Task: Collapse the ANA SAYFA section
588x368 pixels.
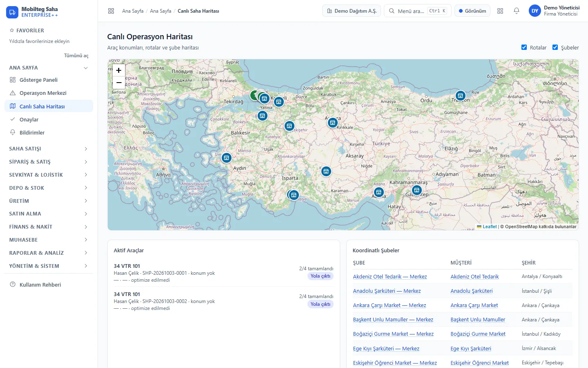Action: (49, 68)
